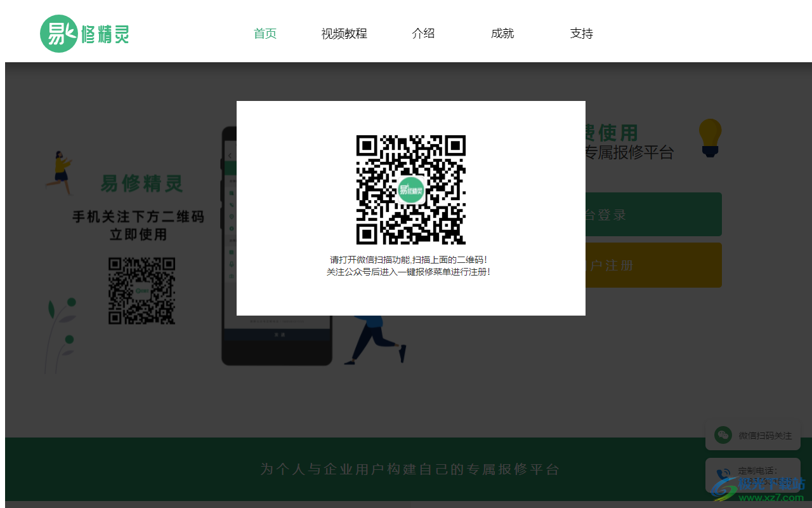Open the 视频教程 navigation item
This screenshot has width=812, height=508.
click(344, 34)
